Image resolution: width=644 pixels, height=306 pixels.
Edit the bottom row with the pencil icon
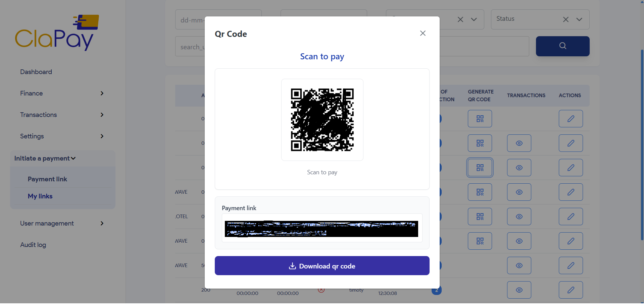571,290
